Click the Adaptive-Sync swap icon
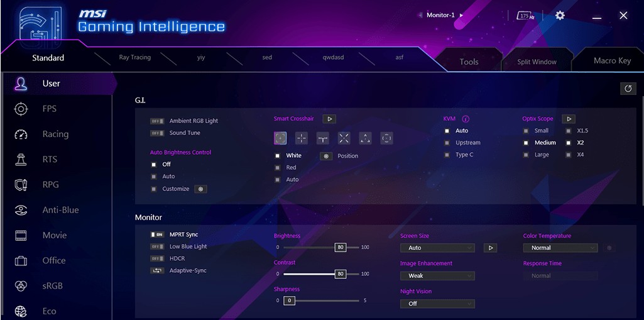This screenshot has height=320, width=644. 157,271
